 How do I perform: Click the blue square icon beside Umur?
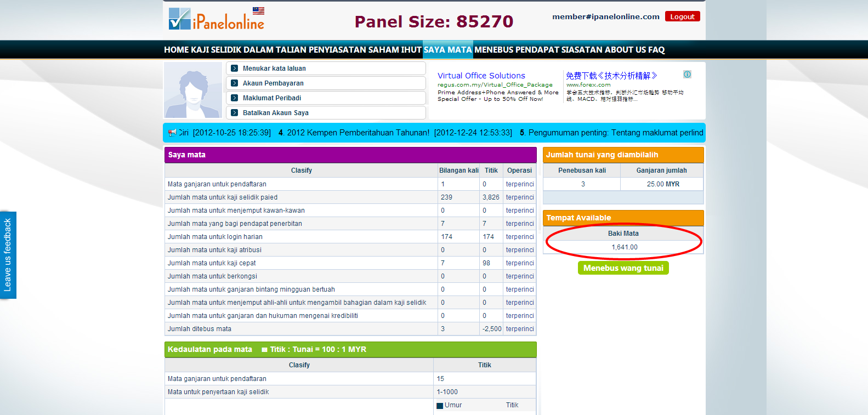[x=440, y=406]
